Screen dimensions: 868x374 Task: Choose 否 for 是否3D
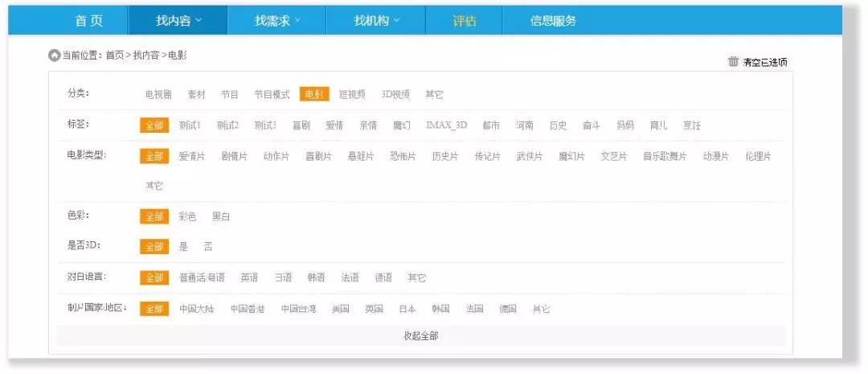click(207, 247)
